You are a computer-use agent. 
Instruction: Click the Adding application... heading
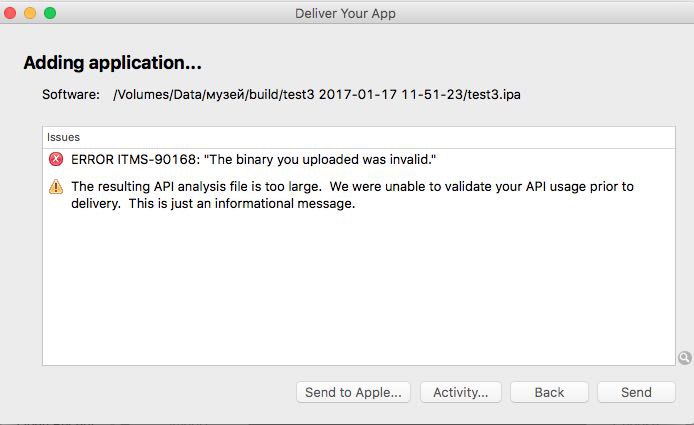(x=113, y=63)
